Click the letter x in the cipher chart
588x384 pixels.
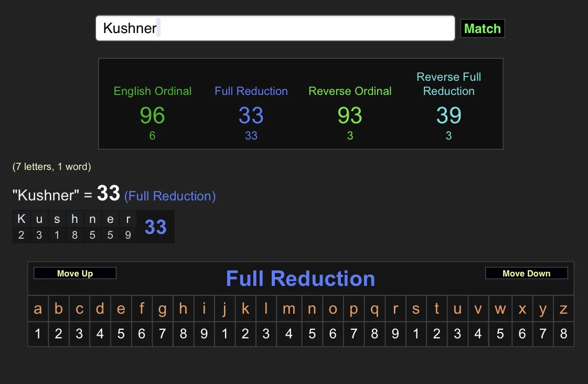point(522,308)
